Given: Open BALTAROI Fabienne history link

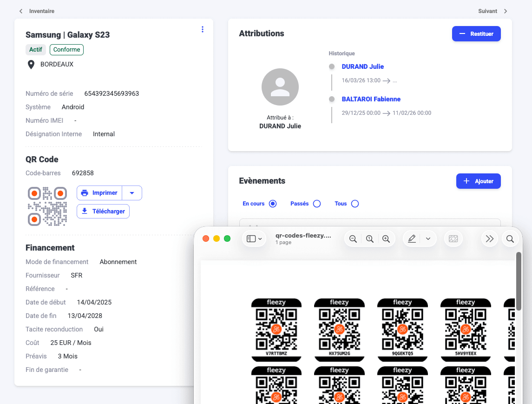Looking at the screenshot, I should [371, 99].
